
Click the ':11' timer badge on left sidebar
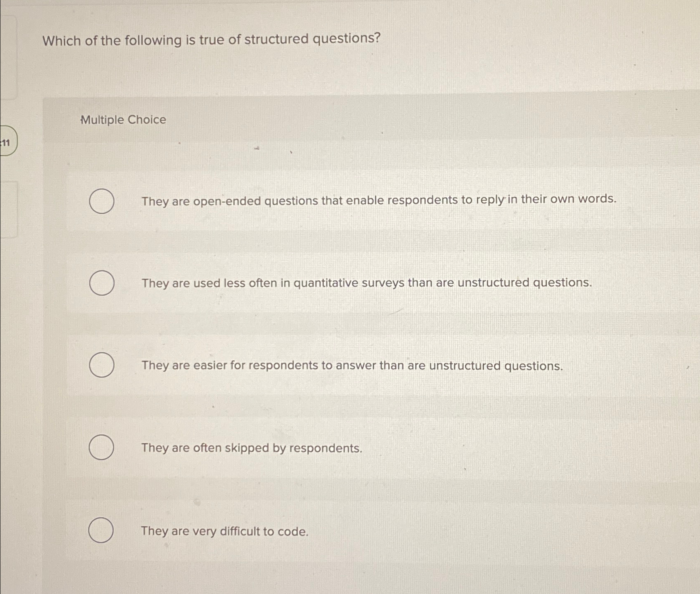(x=7, y=144)
